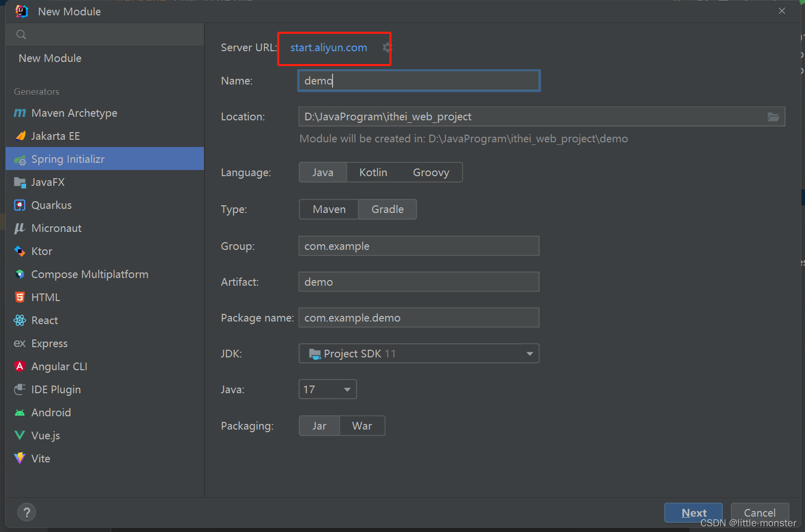
Task: Select Jakarta EE generator
Action: click(105, 136)
